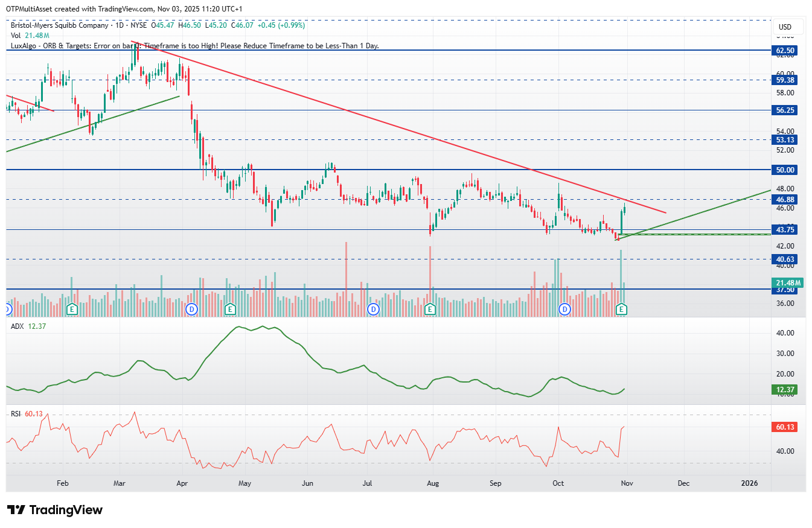Click the TradingView logo at bottom left

(x=54, y=510)
